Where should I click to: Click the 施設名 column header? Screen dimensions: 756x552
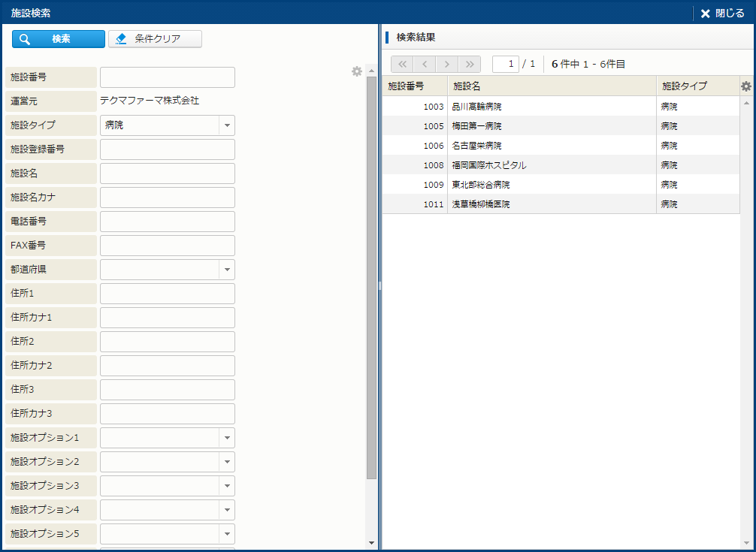click(x=551, y=86)
